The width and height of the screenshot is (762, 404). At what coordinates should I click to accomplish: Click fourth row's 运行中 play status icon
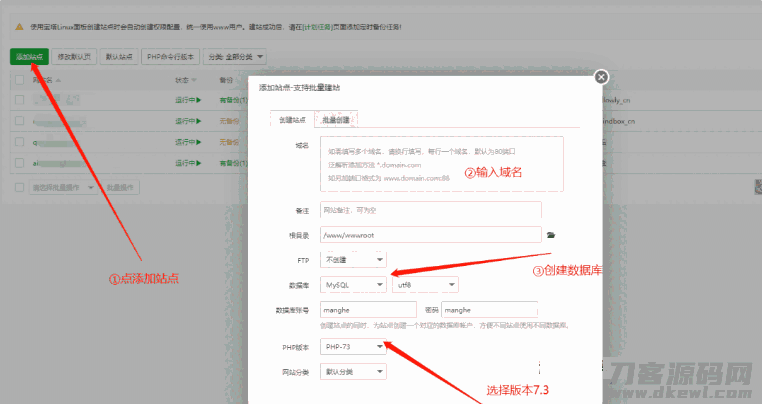coord(199,161)
